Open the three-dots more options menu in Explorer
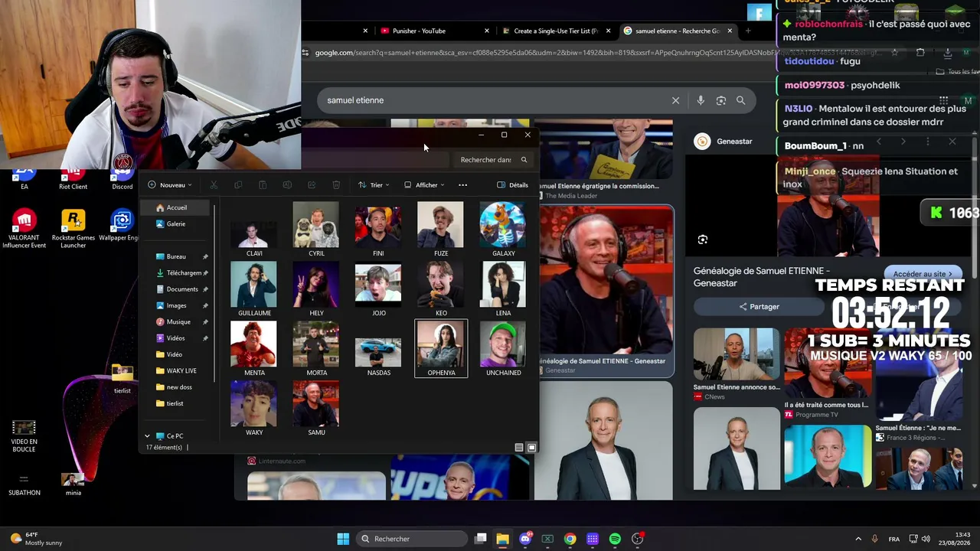The width and height of the screenshot is (980, 551). point(462,185)
